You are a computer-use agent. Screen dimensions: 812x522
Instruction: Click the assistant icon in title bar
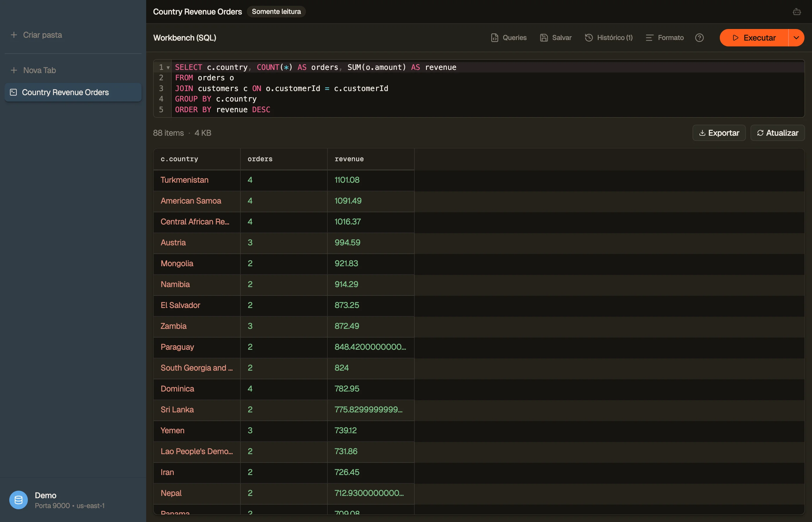click(x=797, y=12)
